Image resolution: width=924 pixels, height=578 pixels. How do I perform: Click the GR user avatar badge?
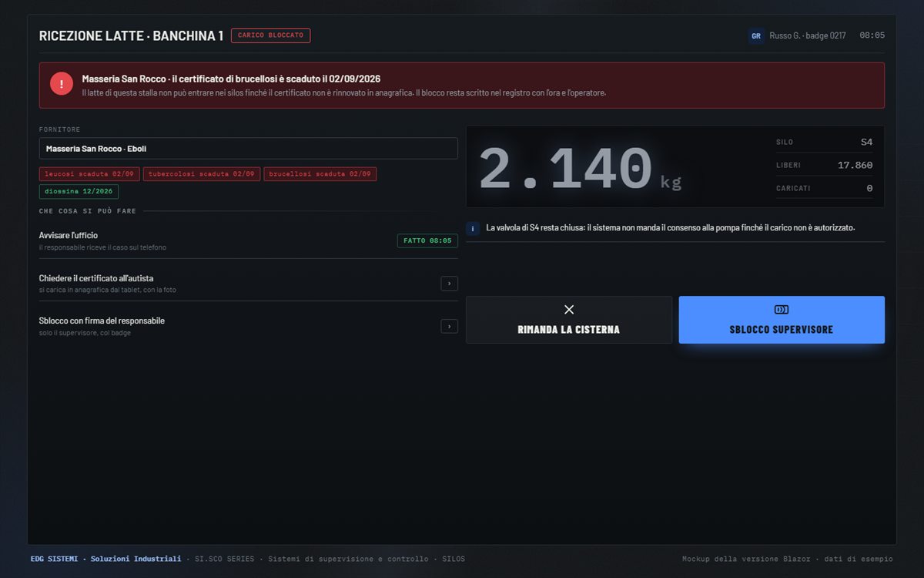(756, 35)
